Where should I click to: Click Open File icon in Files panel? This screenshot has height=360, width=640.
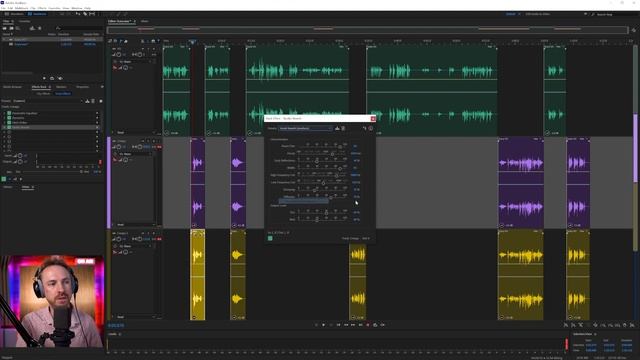point(5,28)
